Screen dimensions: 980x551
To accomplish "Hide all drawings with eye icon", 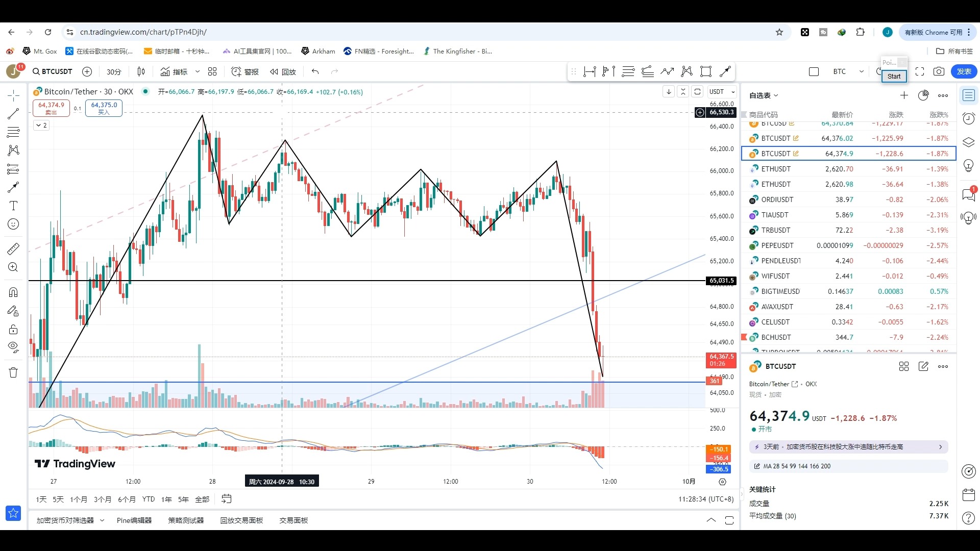I will click(x=13, y=347).
